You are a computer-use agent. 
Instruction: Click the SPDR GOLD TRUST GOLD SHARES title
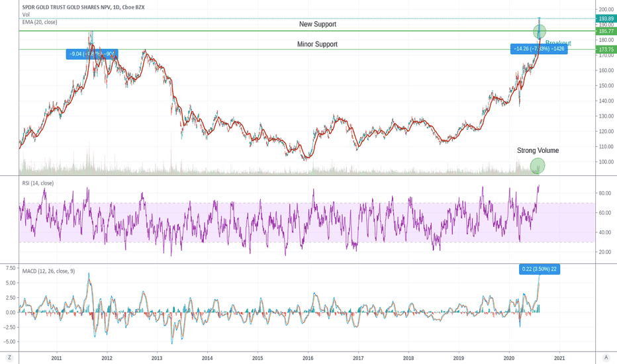pyautogui.click(x=83, y=7)
